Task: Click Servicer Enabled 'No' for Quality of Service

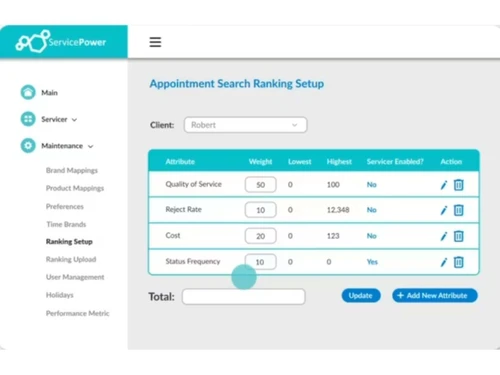Action: pyautogui.click(x=372, y=185)
